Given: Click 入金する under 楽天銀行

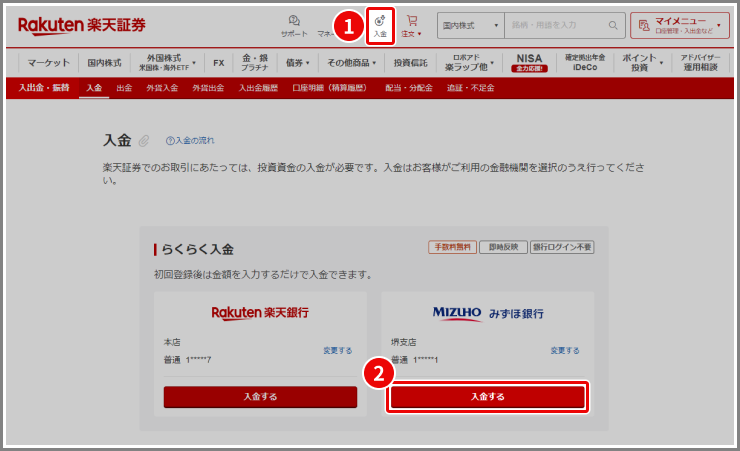Looking at the screenshot, I should 261,397.
